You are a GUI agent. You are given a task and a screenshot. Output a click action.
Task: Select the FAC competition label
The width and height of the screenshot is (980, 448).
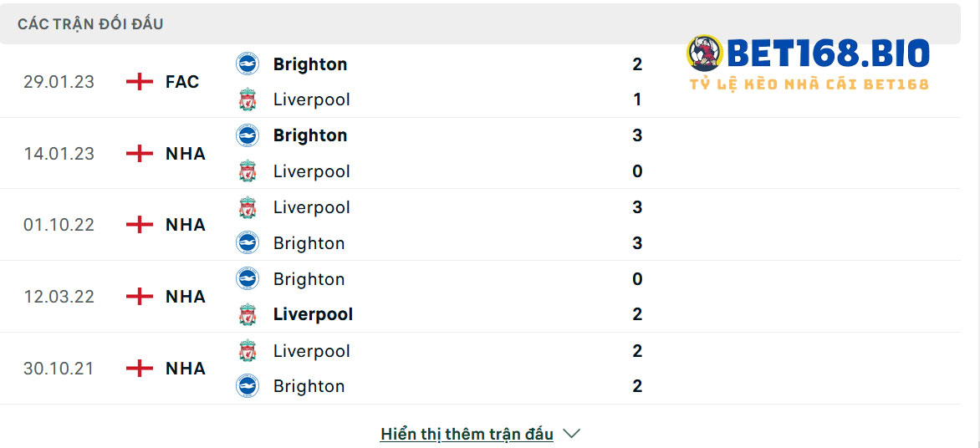[x=182, y=82]
